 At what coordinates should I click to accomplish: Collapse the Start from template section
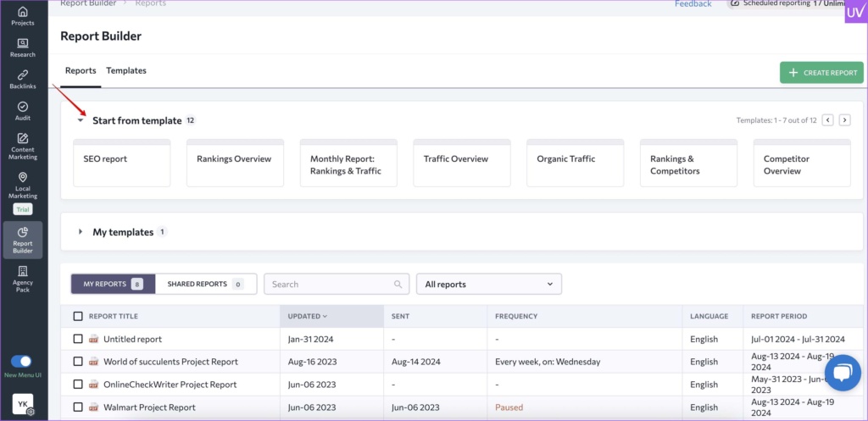coord(81,120)
